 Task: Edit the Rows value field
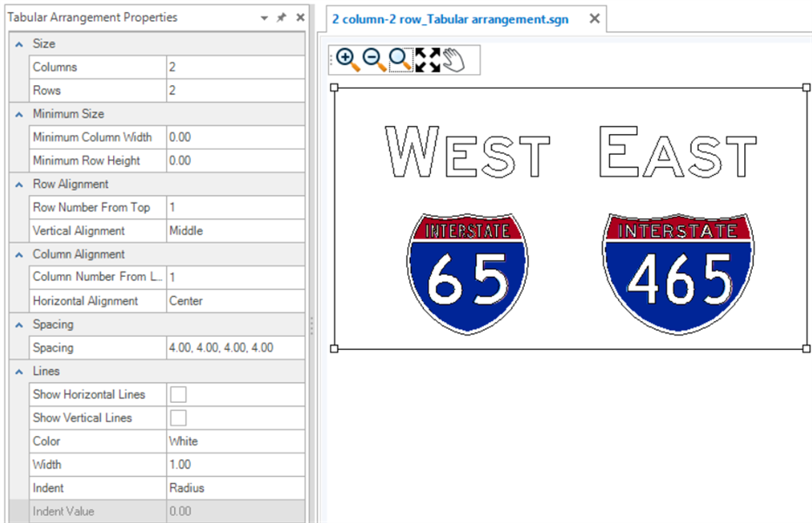tap(236, 91)
